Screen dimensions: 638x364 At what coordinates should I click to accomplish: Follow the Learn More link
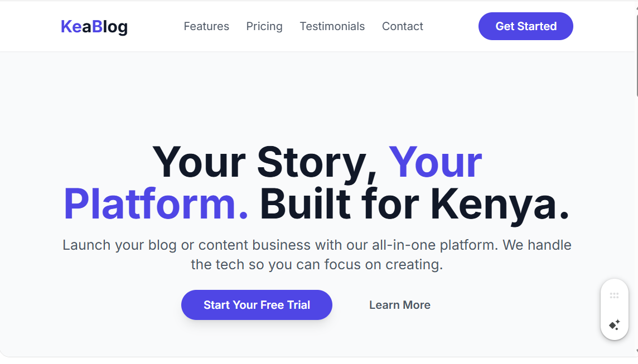pyautogui.click(x=399, y=305)
